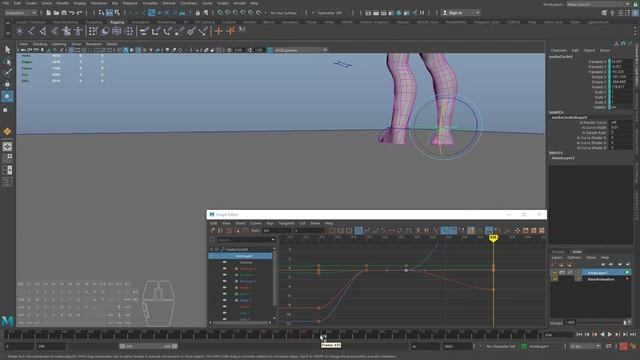640x360 pixels.
Task: Click Go to End playback button
Action: coord(633,334)
